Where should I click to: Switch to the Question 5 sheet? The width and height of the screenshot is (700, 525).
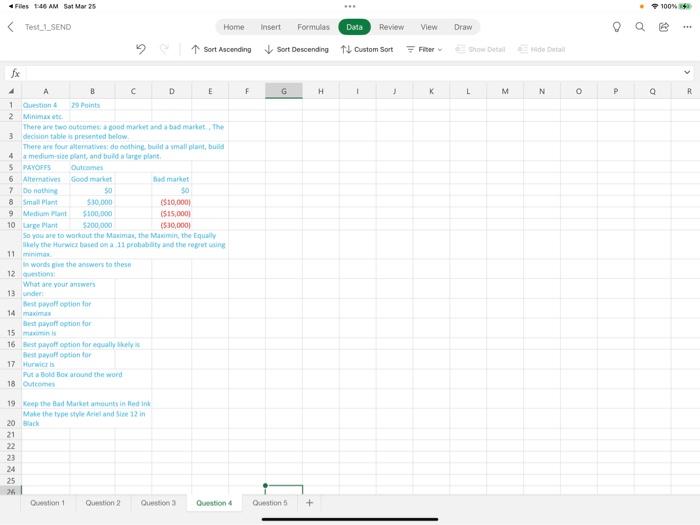tap(270, 503)
